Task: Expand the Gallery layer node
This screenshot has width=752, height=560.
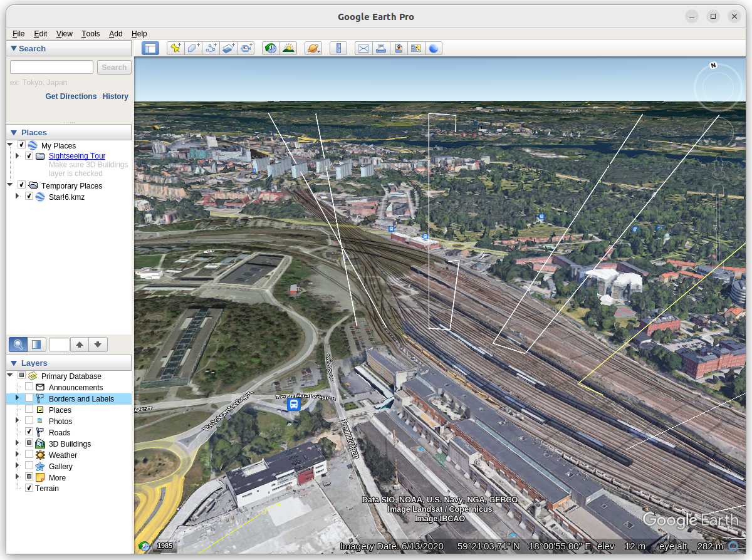Action: coord(18,465)
